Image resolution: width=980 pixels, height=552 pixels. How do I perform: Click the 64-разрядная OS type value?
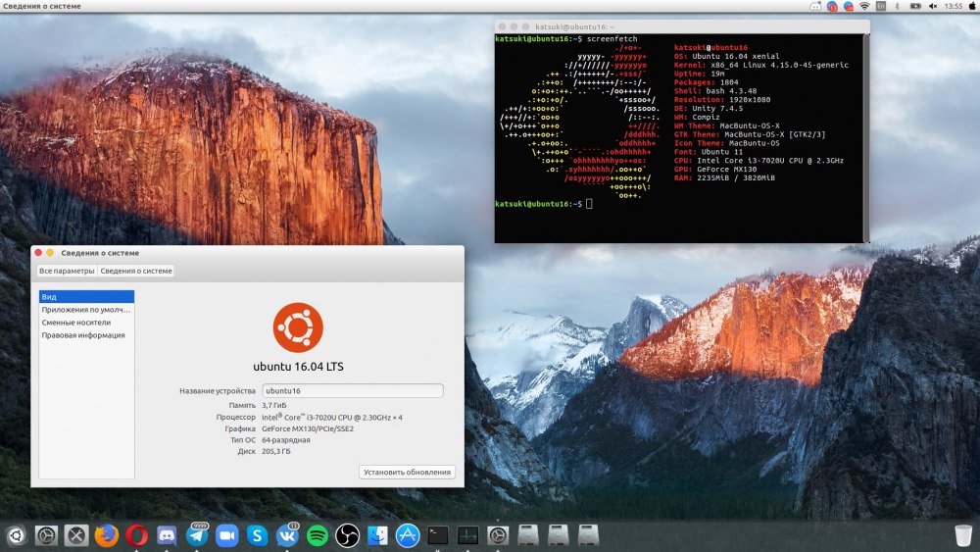(x=285, y=440)
